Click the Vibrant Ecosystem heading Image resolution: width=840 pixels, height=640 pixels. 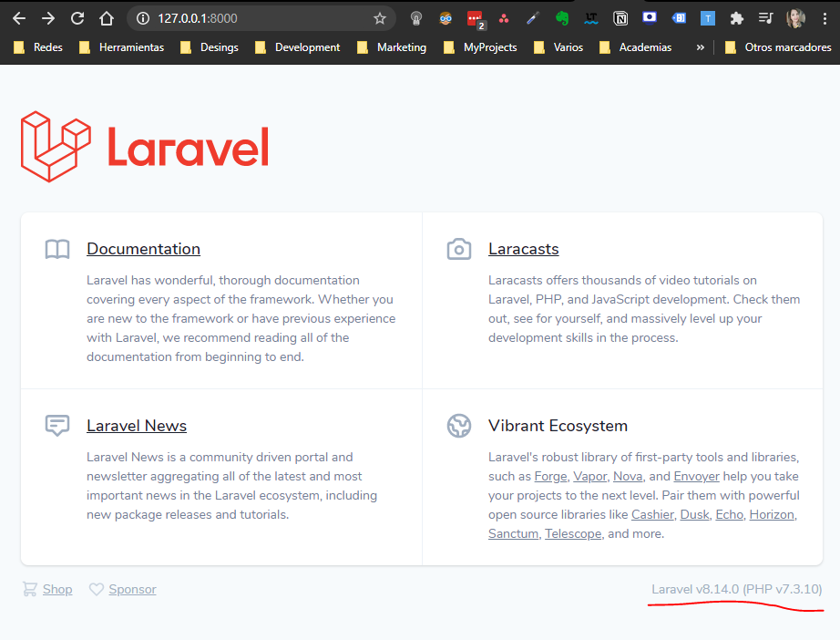[558, 426]
